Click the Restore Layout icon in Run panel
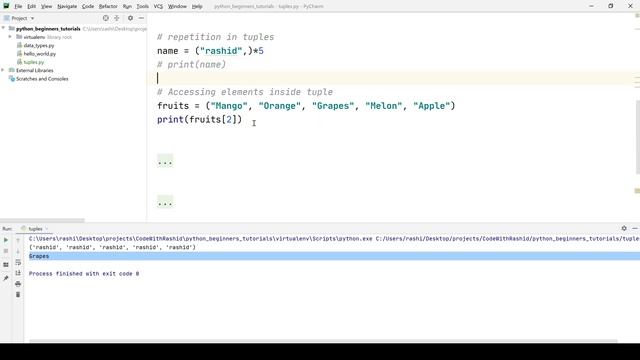 [6, 265]
